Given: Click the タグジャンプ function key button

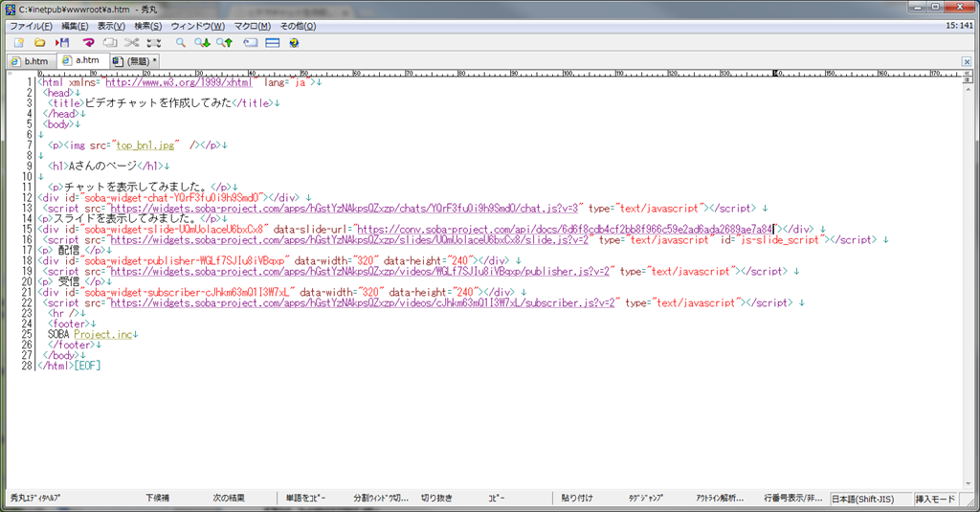Looking at the screenshot, I should click(646, 499).
